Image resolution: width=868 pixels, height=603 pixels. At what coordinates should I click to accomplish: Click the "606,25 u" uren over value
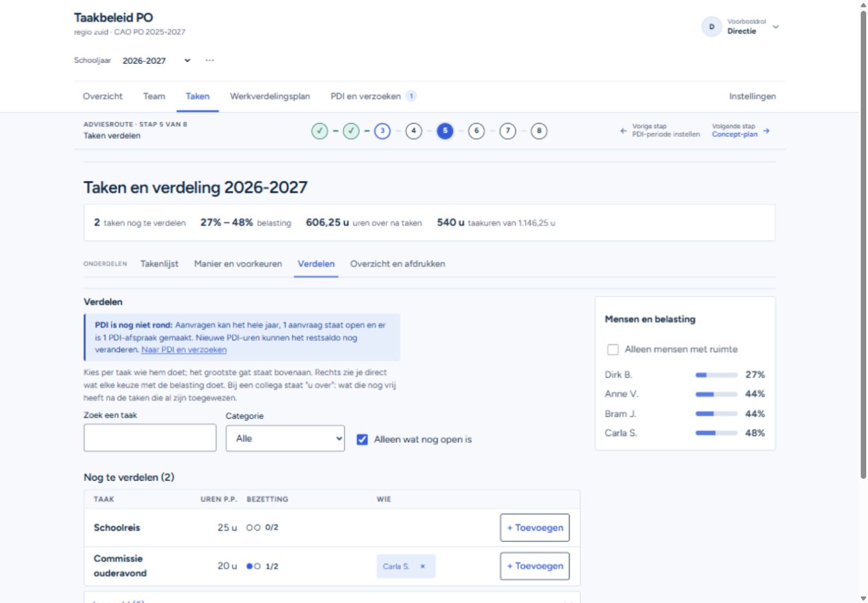(327, 223)
